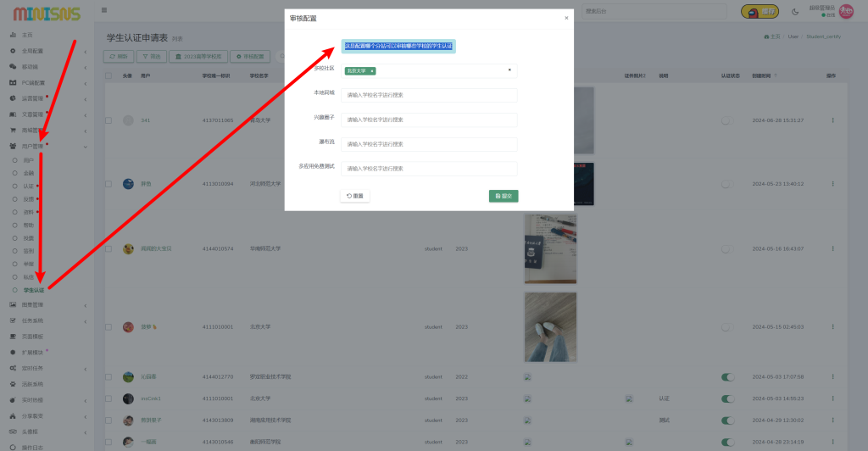Open the user avatar in header

pyautogui.click(x=845, y=12)
